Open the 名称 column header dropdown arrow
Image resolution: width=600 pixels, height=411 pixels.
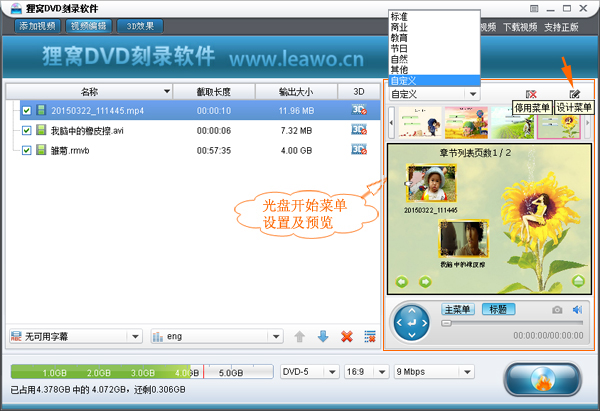167,91
